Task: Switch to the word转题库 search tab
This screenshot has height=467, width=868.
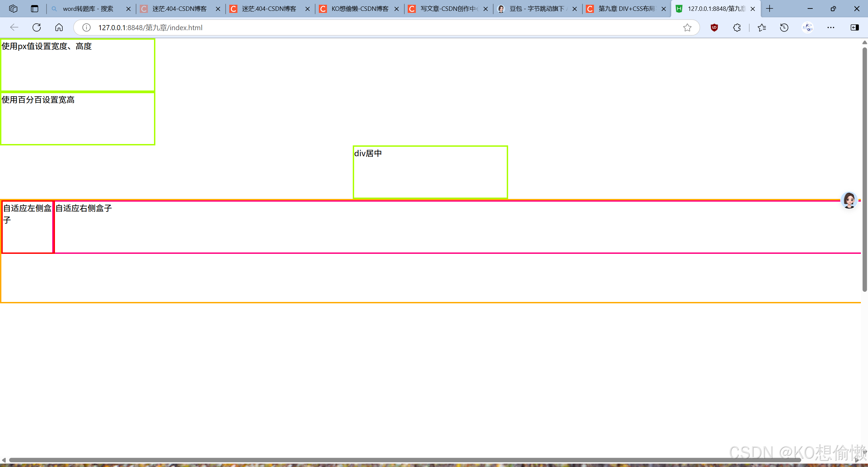Action: pyautogui.click(x=88, y=8)
